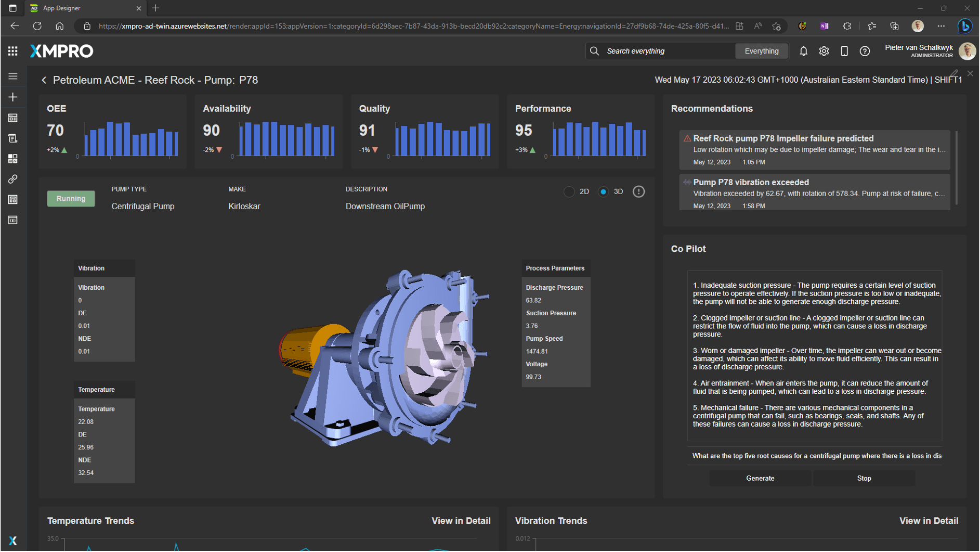The height and width of the screenshot is (552, 980).
Task: Click the pump info alert icon
Action: pyautogui.click(x=638, y=192)
